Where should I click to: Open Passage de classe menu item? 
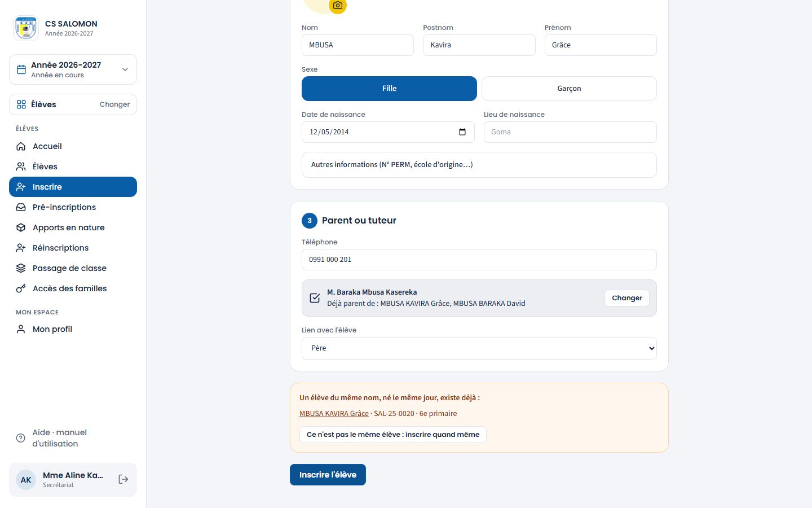pos(73,268)
